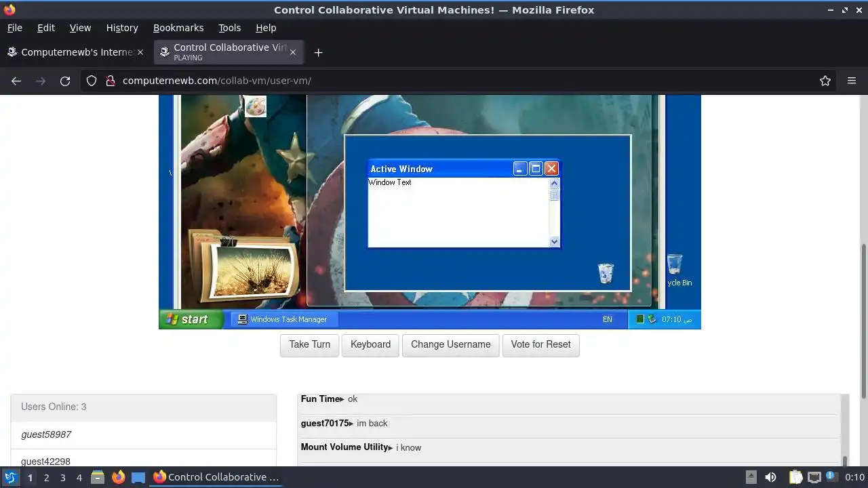The width and height of the screenshot is (868, 488).
Task: Click Vote for Reset button
Action: point(541,344)
